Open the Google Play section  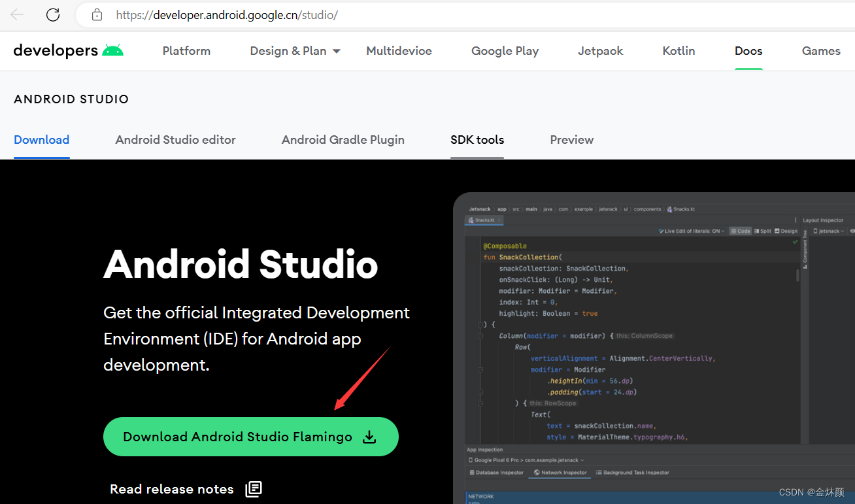505,50
